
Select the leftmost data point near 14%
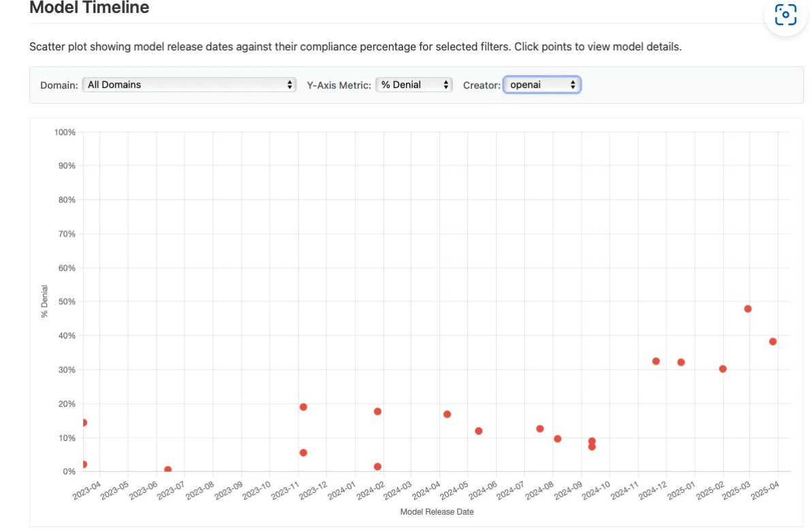tap(84, 423)
